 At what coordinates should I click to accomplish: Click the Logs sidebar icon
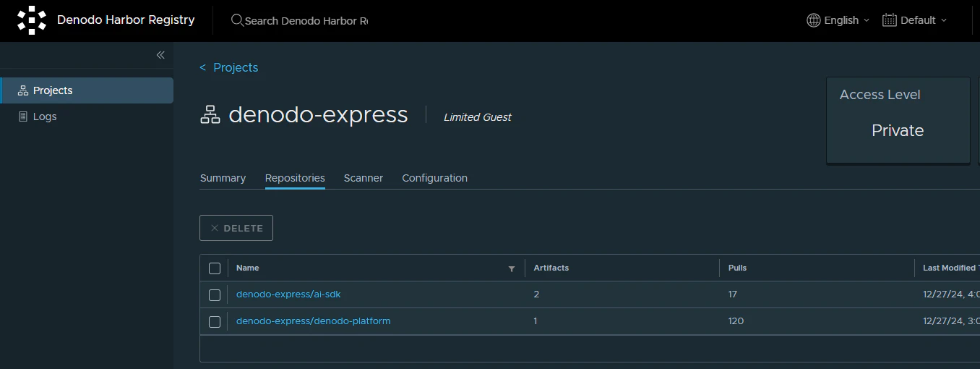[22, 116]
